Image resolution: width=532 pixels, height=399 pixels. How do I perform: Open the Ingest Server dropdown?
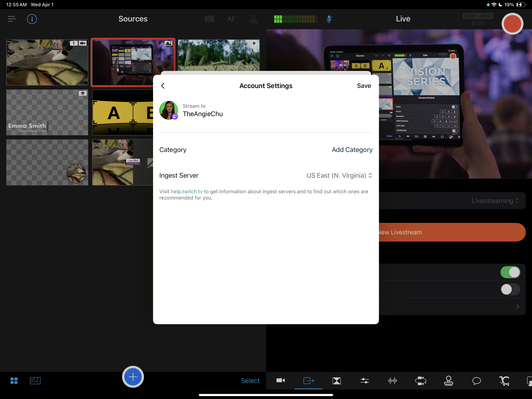pyautogui.click(x=339, y=175)
